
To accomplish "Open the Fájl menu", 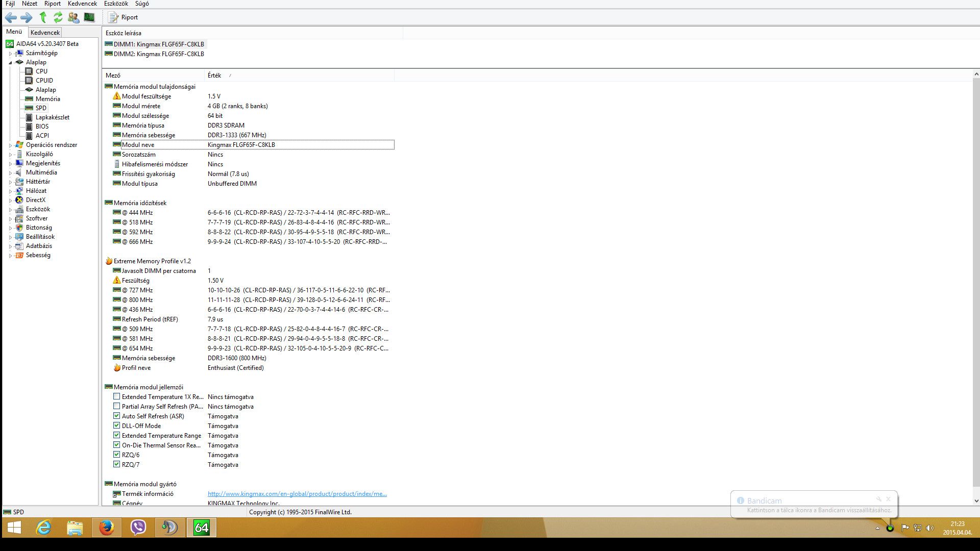I will pyautogui.click(x=10, y=4).
